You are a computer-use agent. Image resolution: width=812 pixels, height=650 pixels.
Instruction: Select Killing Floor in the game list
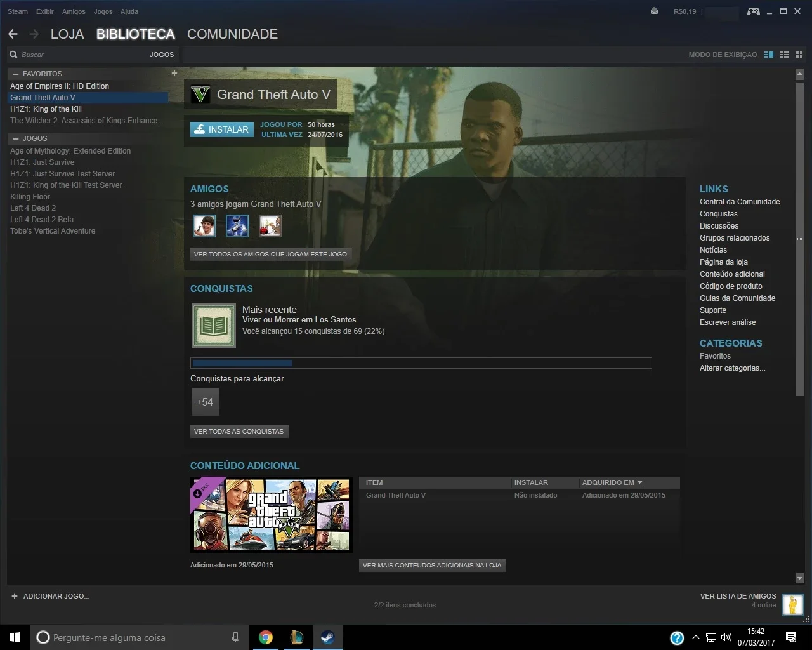click(88, 197)
